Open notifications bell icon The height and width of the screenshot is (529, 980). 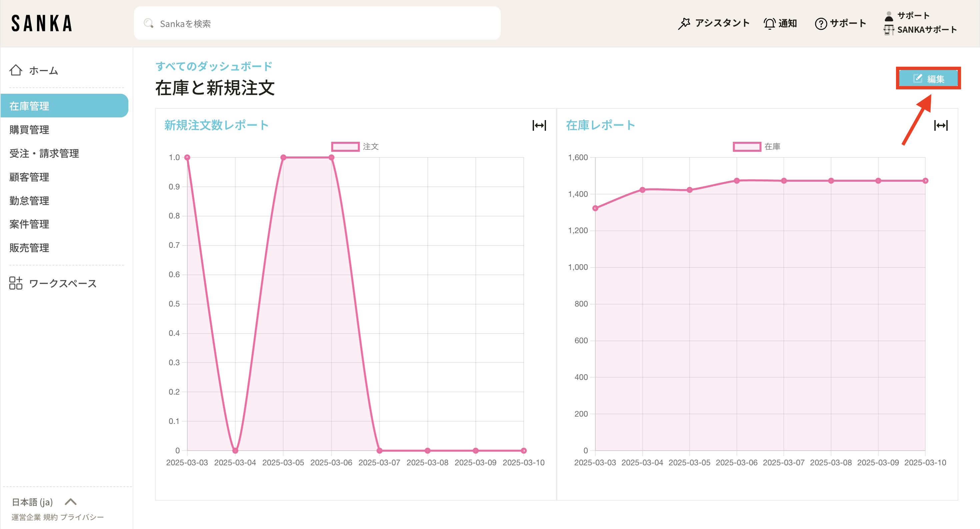769,24
